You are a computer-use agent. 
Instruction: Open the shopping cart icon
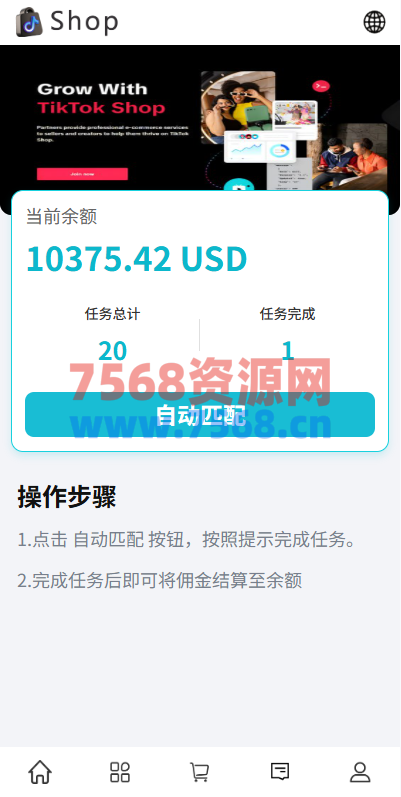(199, 772)
